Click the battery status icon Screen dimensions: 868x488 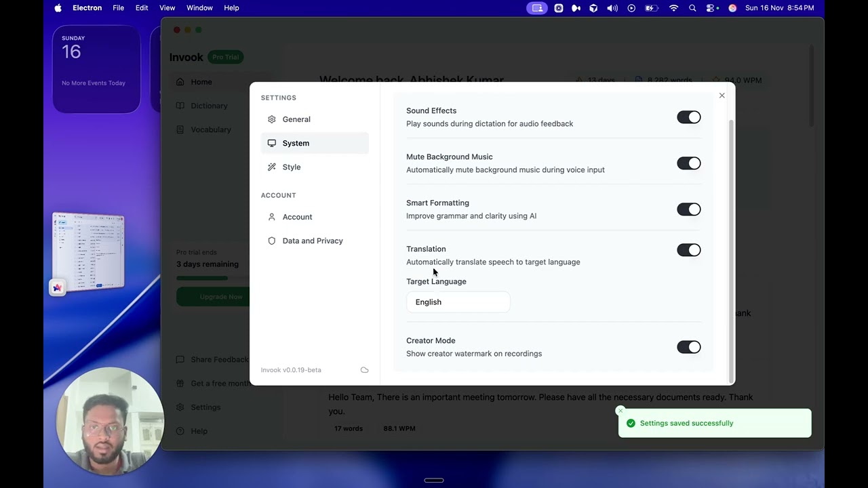click(651, 8)
